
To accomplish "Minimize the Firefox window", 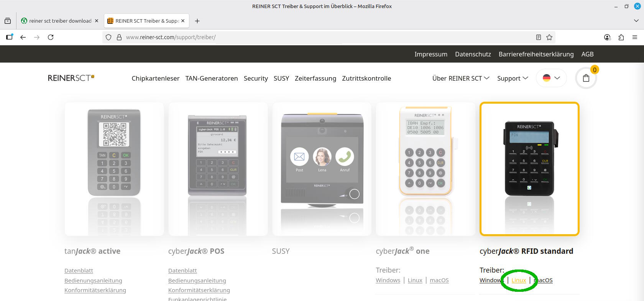I will coord(616,6).
